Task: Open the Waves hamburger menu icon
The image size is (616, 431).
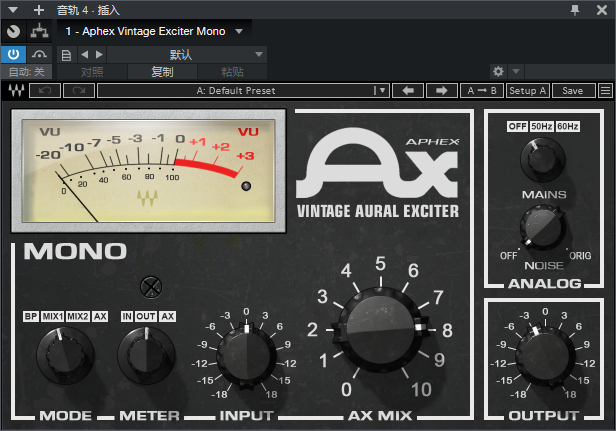Action: [x=605, y=91]
